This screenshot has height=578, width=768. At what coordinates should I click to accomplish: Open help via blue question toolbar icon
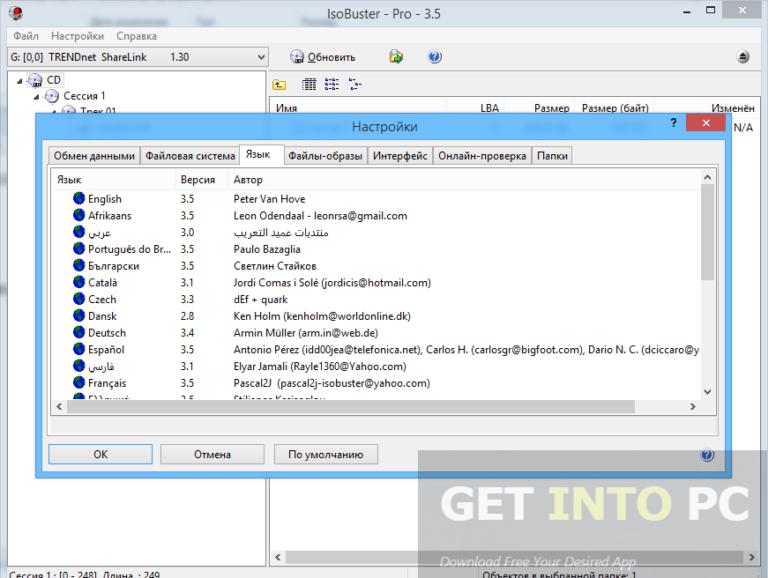434,57
